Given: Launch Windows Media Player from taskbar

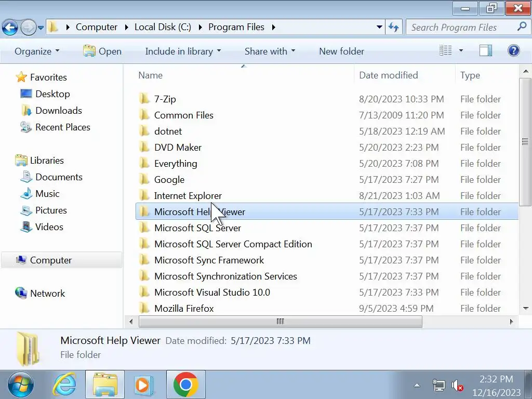Looking at the screenshot, I should 144,385.
